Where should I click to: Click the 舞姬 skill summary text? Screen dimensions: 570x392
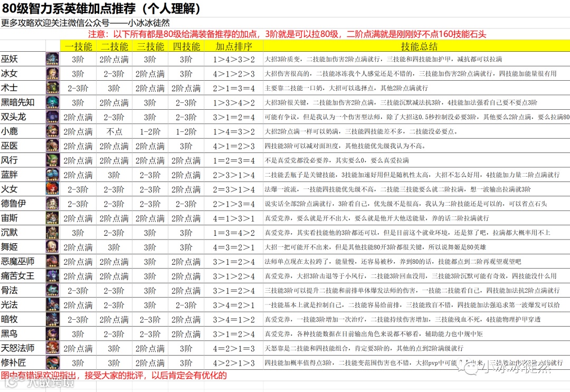375,247
